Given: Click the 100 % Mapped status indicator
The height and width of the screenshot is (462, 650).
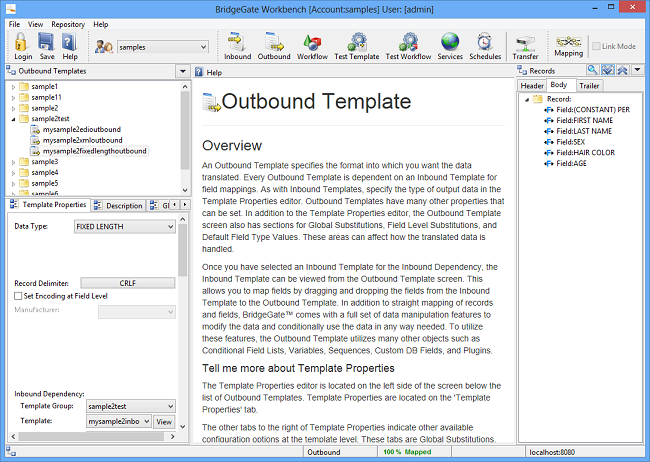Looking at the screenshot, I should pyautogui.click(x=407, y=452).
